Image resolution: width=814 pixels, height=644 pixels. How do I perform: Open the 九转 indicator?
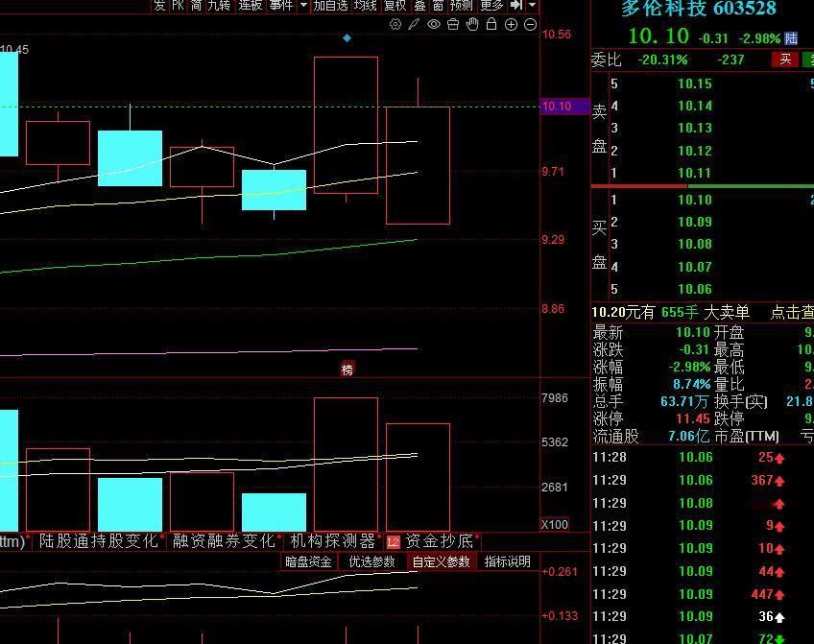tap(219, 6)
